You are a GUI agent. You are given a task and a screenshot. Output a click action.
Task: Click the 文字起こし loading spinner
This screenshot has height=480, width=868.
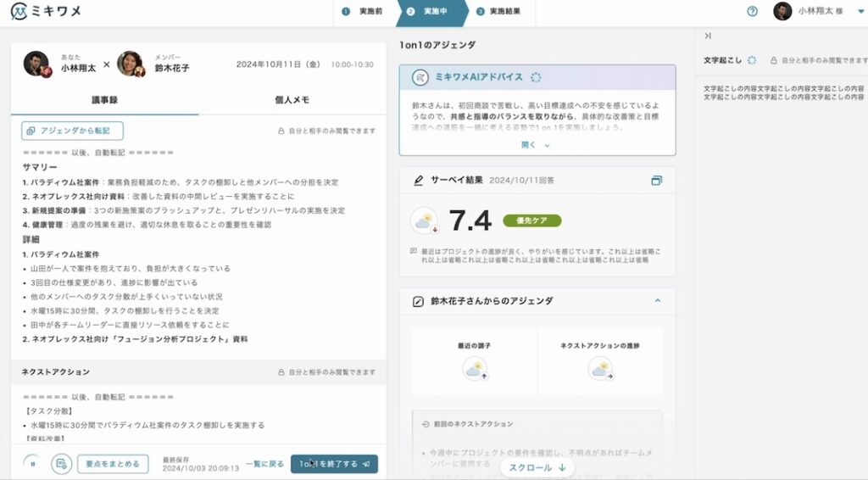point(752,60)
